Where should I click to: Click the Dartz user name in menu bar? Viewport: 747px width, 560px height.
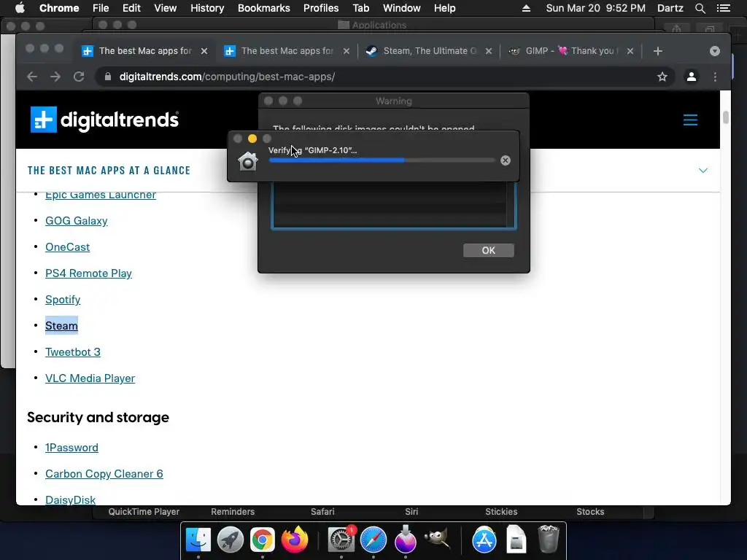coord(670,8)
